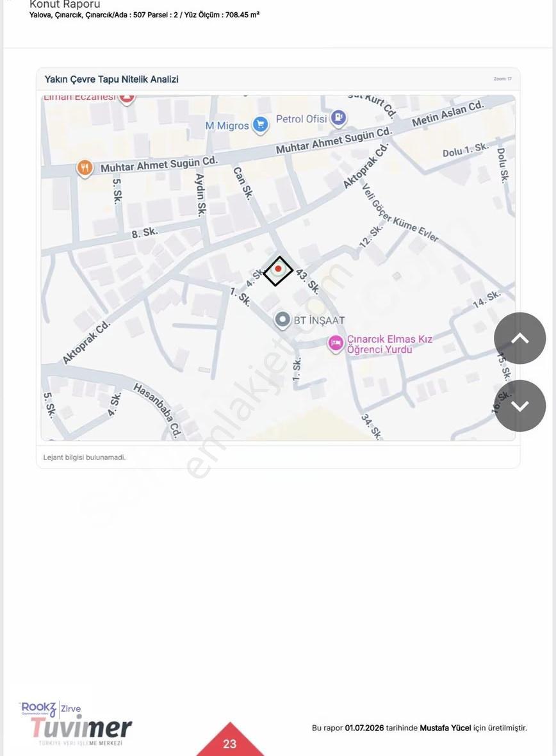Click the '34. Sk.' street label

pos(372,427)
